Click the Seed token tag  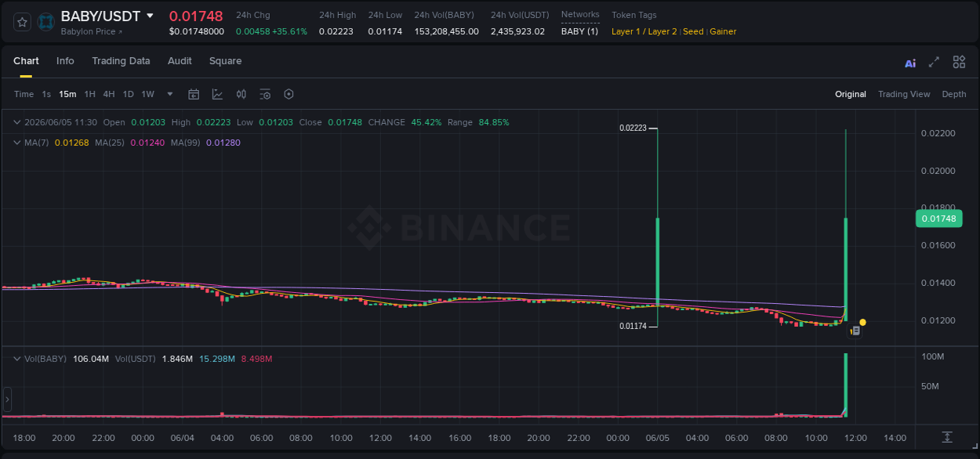pyautogui.click(x=693, y=31)
